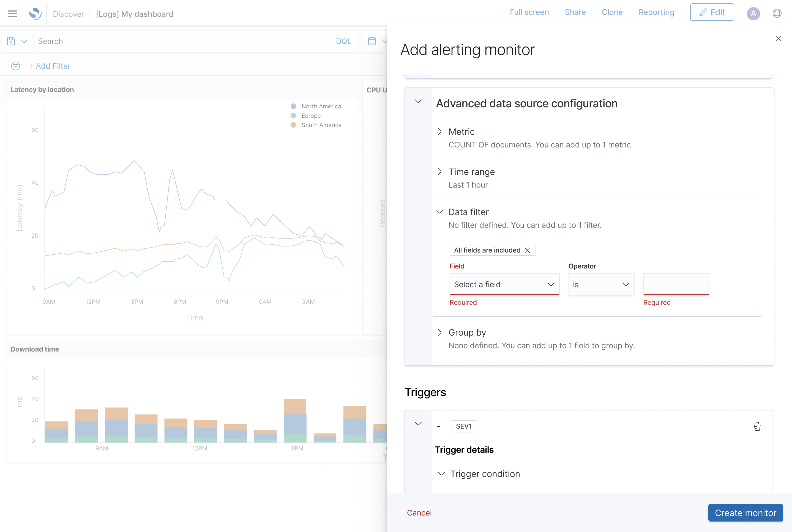The image size is (792, 532).
Task: Click the Create monitor button
Action: [x=745, y=512]
